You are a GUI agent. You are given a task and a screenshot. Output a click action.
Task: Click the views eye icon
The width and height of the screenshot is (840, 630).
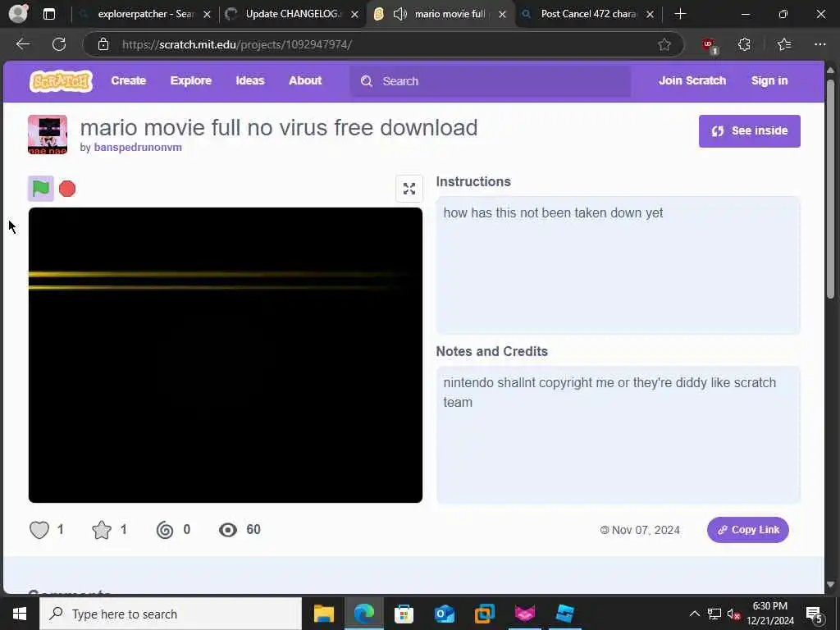click(228, 530)
